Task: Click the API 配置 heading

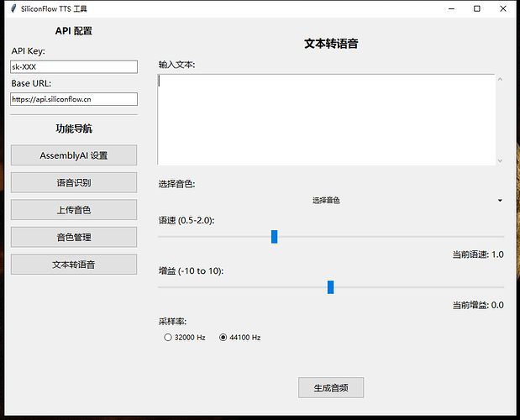Action: [x=74, y=31]
